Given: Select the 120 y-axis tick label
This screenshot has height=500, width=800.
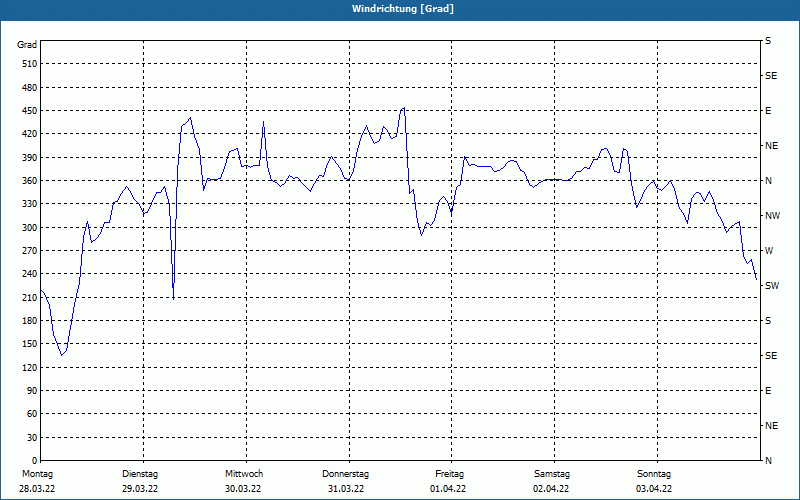Looking at the screenshot, I should point(29,367).
